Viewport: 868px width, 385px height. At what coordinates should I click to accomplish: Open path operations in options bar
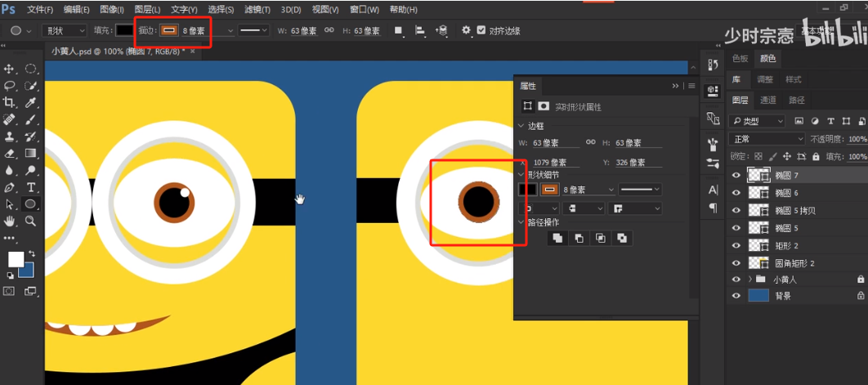click(398, 31)
